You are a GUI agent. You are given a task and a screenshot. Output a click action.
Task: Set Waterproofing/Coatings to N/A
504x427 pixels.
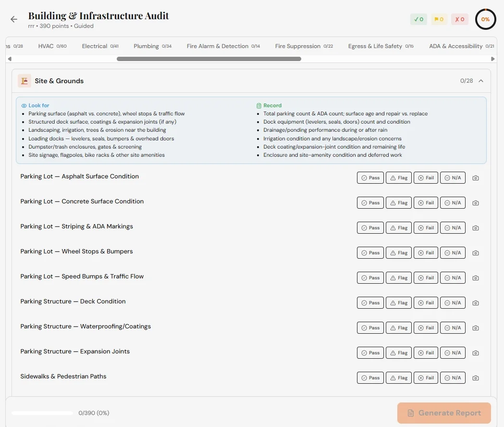click(453, 328)
